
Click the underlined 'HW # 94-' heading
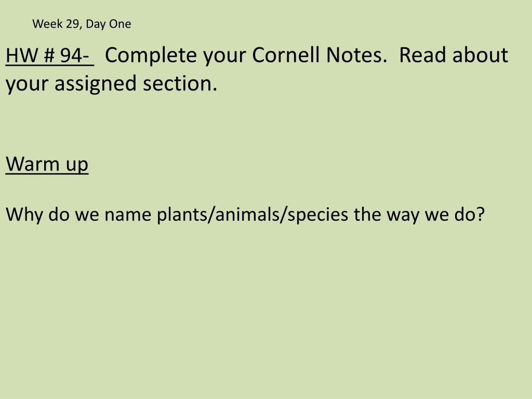[x=50, y=56]
